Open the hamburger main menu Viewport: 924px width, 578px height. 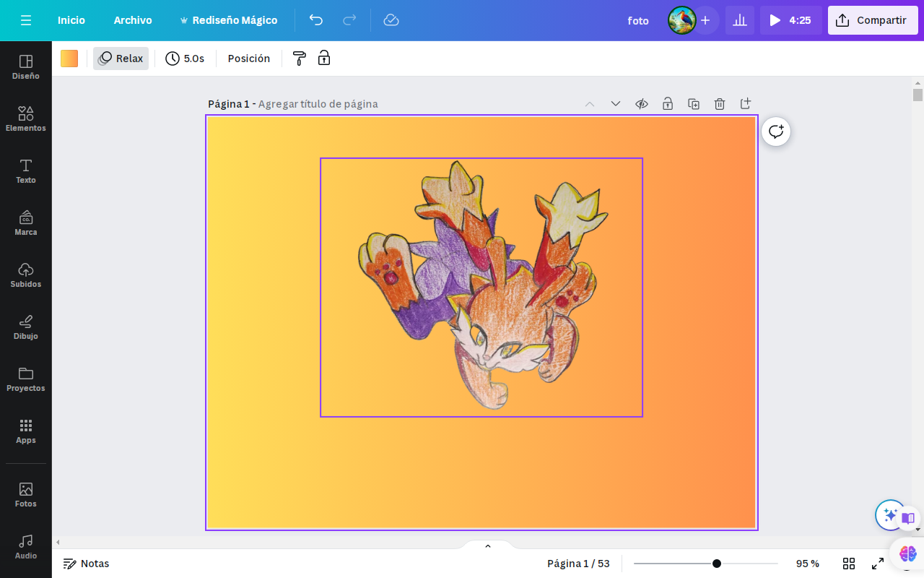[26, 20]
